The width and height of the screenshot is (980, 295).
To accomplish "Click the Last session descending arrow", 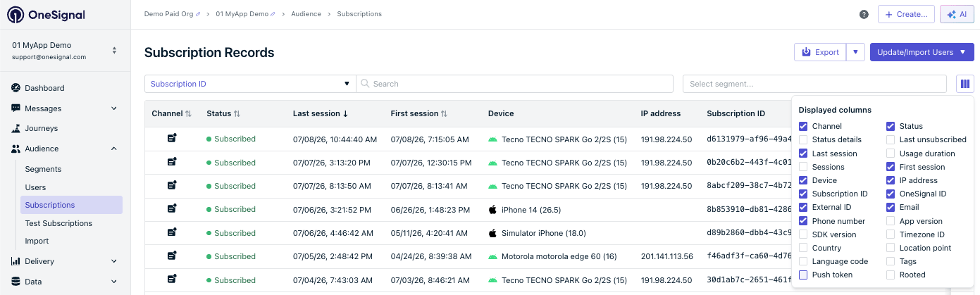I will (x=345, y=113).
